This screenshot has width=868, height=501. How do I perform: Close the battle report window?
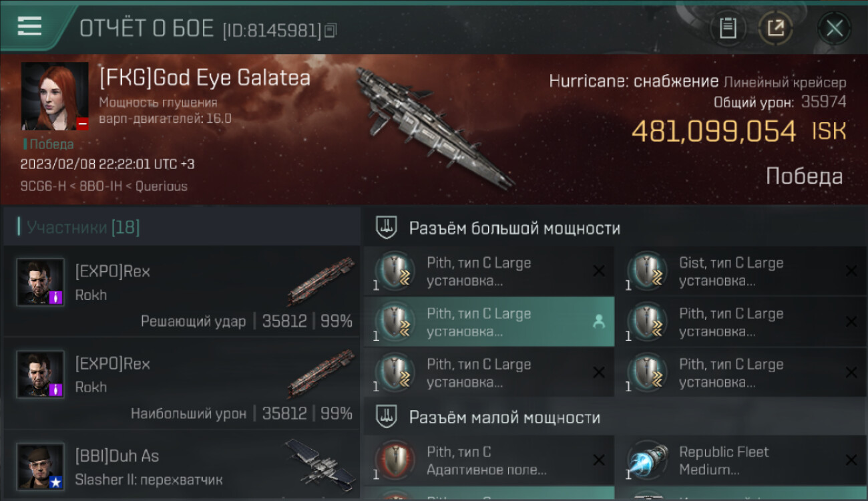(835, 28)
